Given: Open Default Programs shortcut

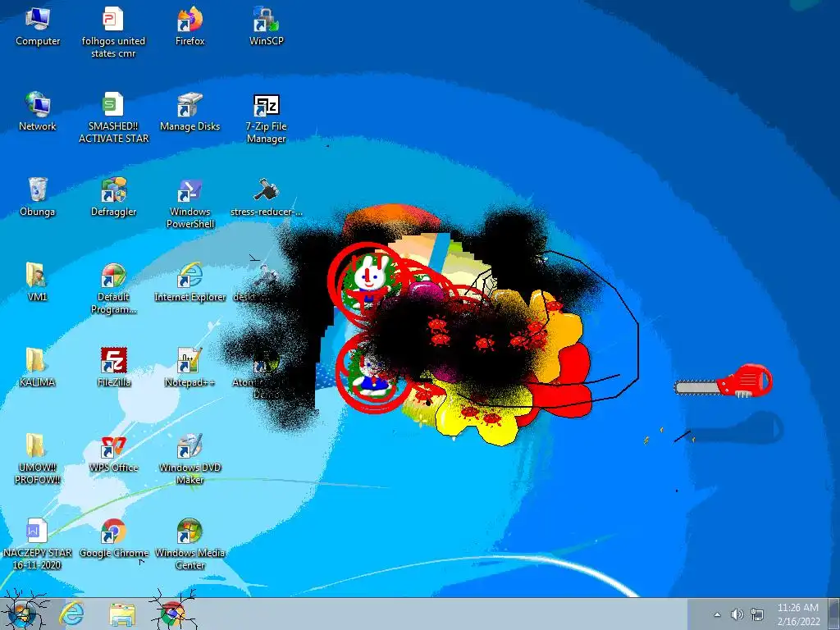Looking at the screenshot, I should [x=113, y=288].
